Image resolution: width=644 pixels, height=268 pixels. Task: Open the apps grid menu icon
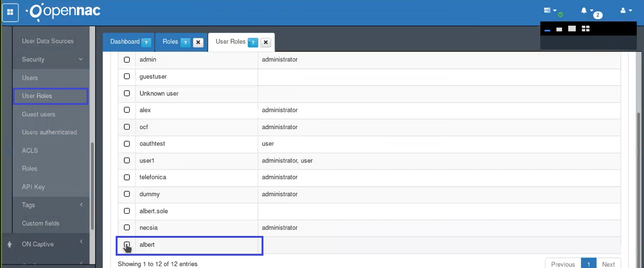(x=10, y=12)
